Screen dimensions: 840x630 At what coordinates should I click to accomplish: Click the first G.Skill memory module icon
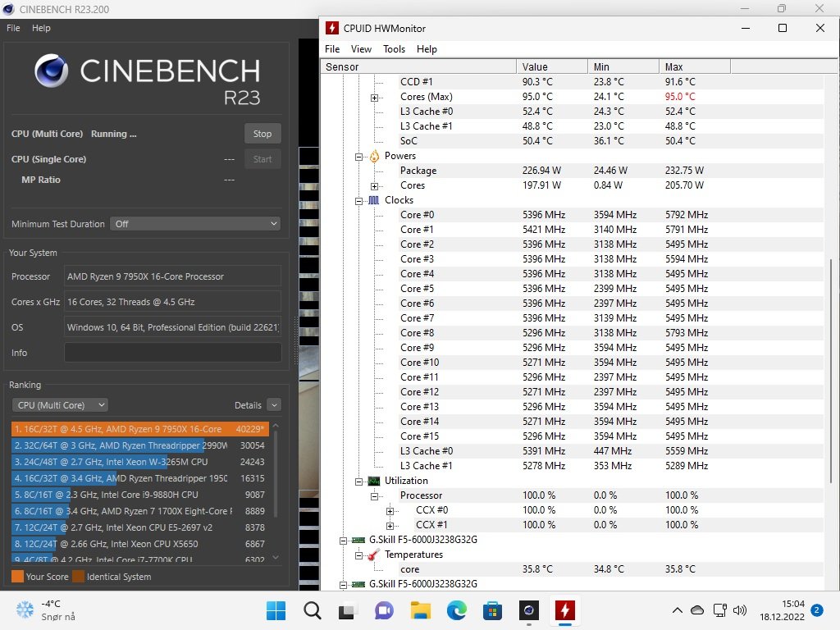358,540
